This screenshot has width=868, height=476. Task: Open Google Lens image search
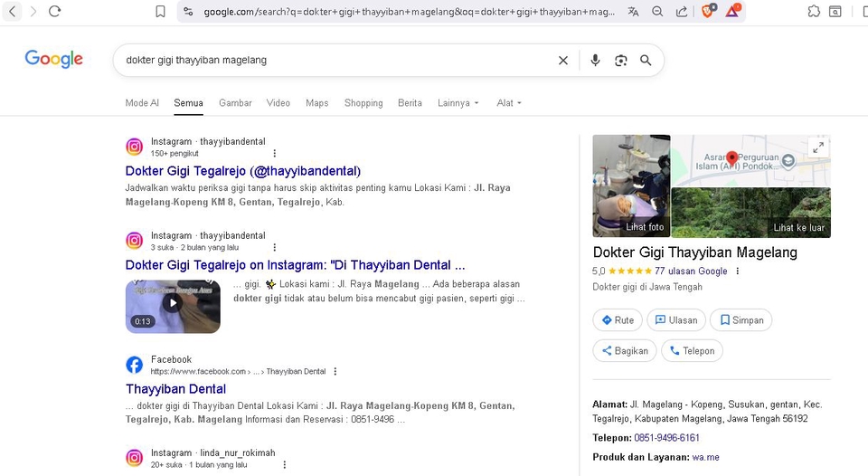point(620,61)
